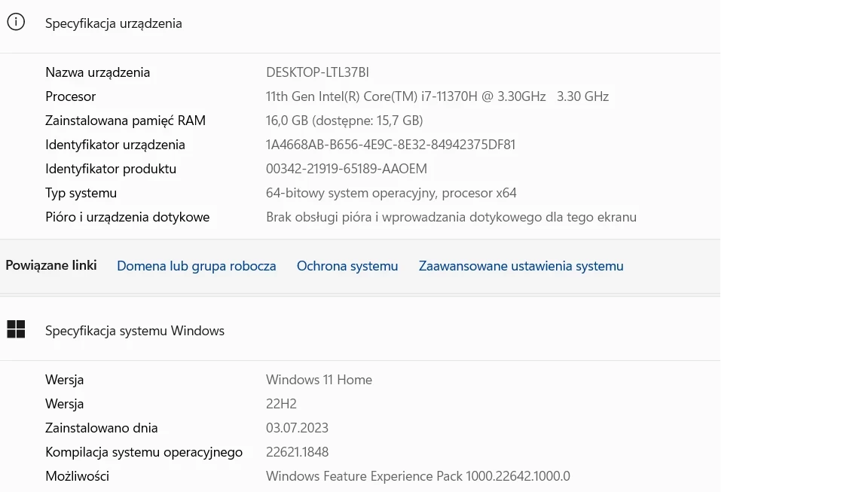Click the Nazwa urządzenia label
868x492 pixels.
coord(97,72)
